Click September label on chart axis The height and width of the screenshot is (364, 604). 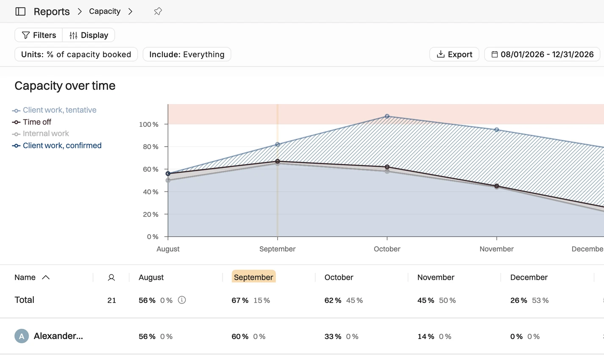click(278, 249)
